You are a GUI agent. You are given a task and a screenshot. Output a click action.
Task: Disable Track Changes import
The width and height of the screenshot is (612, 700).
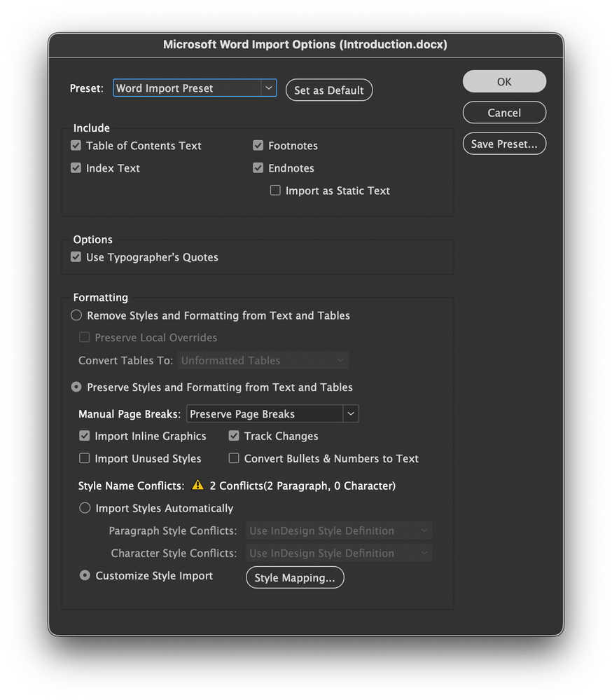pos(233,436)
